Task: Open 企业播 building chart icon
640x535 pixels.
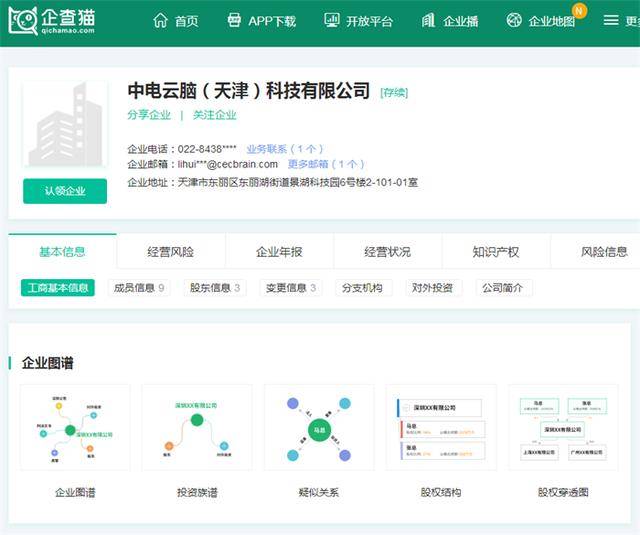Action: tap(429, 20)
